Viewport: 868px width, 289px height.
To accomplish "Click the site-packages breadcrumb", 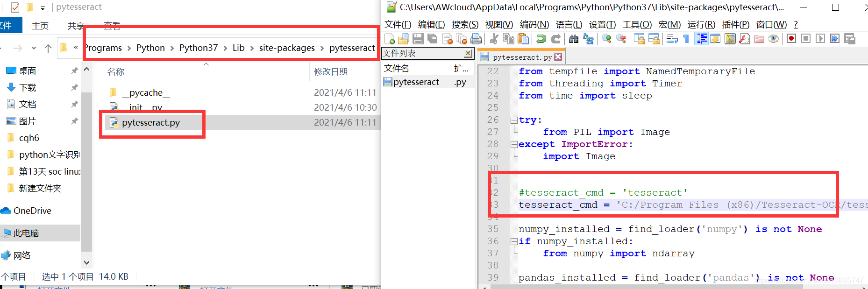I will tap(287, 48).
